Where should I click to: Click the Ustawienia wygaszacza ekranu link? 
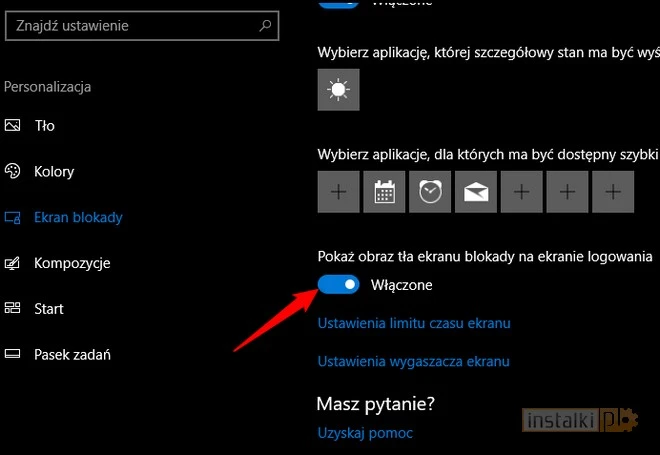pos(413,361)
